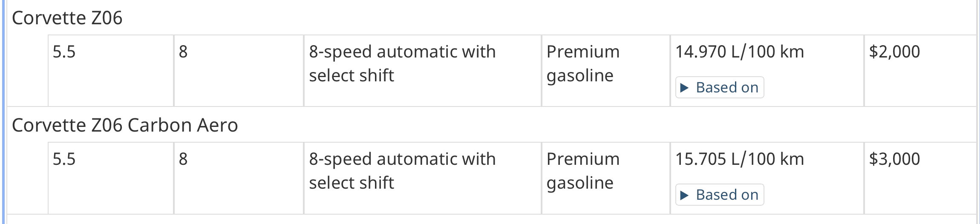Click Premium gasoline in Corvette Z06 row
The width and height of the screenshot is (980, 224).
click(x=582, y=63)
